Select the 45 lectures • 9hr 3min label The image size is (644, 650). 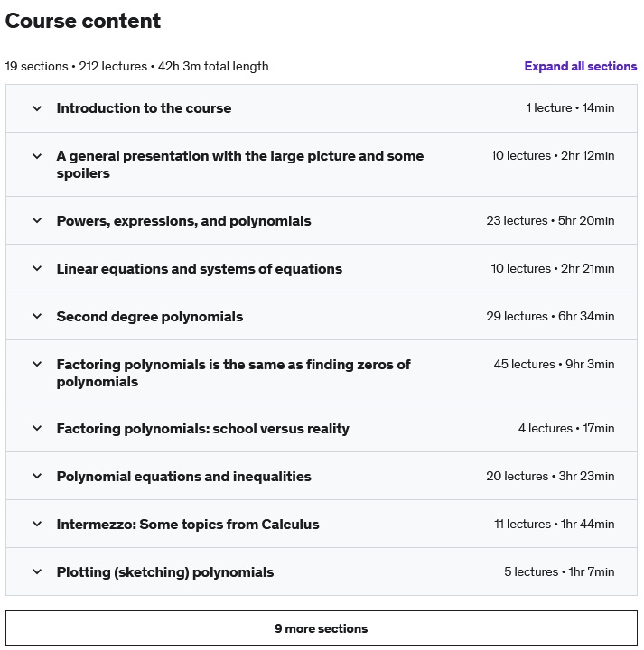[x=554, y=364]
